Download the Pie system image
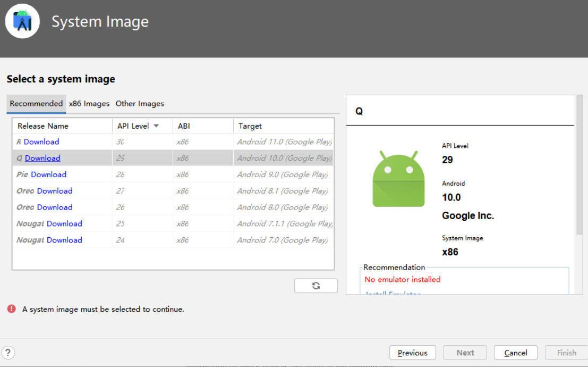This screenshot has height=367, width=588. click(48, 174)
